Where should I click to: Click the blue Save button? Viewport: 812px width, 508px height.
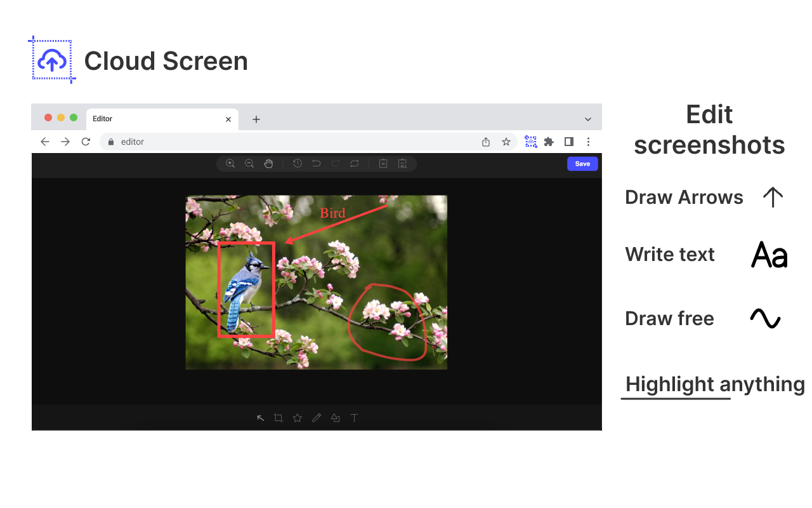click(582, 164)
